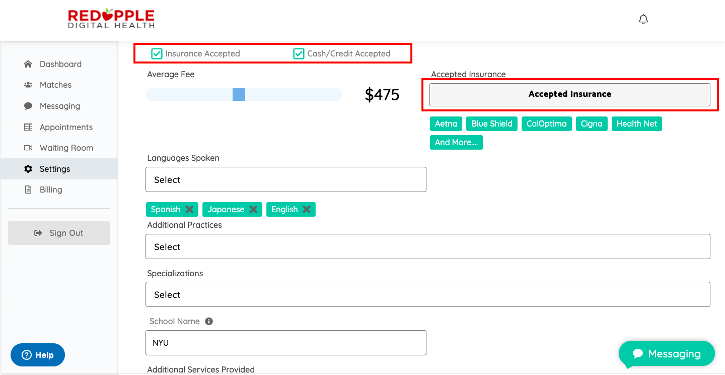Screen dimensions: 725x375
Task: Click the Accepted Insurance button
Action: 570,95
